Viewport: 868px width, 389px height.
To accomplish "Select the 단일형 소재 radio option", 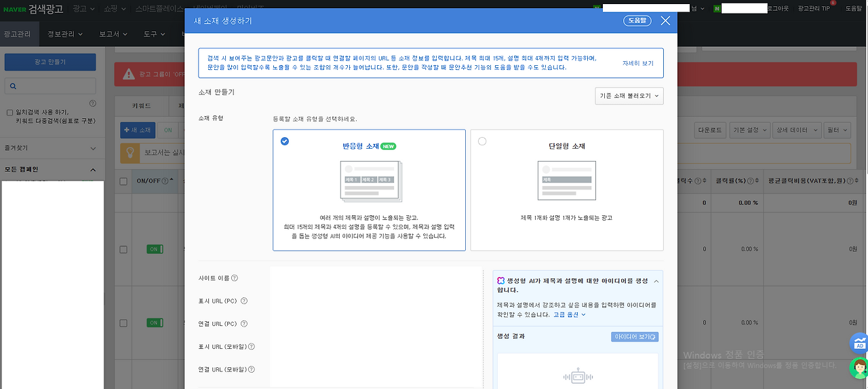I will point(482,141).
